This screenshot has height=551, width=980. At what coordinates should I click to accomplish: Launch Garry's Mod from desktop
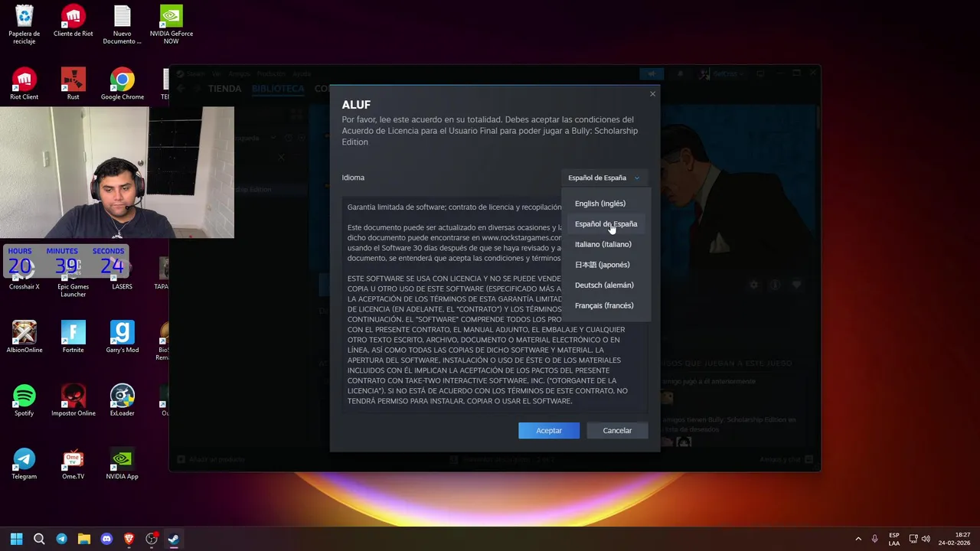(x=122, y=337)
